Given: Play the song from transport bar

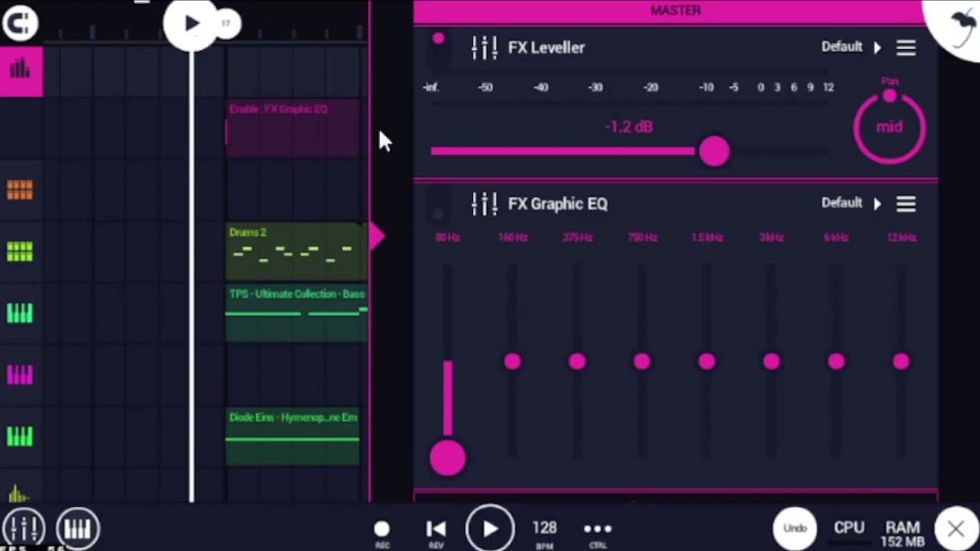Looking at the screenshot, I should tap(490, 529).
